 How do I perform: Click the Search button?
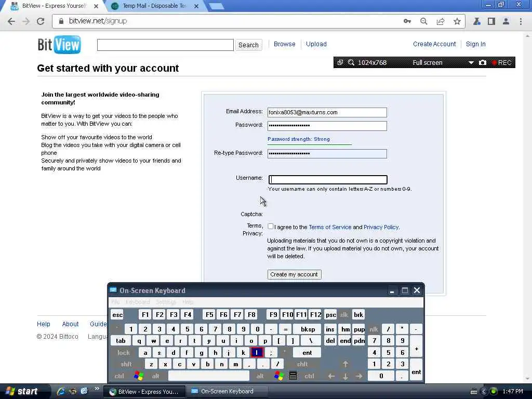click(248, 45)
